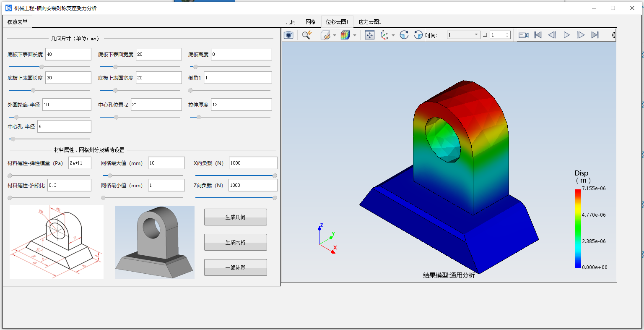Screen dimensions: 644x330
Task: Jump to last animation frame
Action: click(595, 35)
